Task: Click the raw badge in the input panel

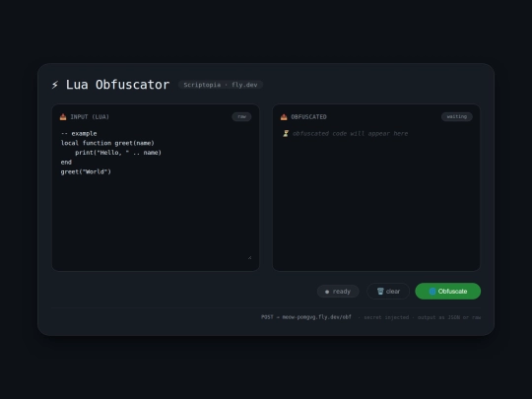Action: pos(241,116)
